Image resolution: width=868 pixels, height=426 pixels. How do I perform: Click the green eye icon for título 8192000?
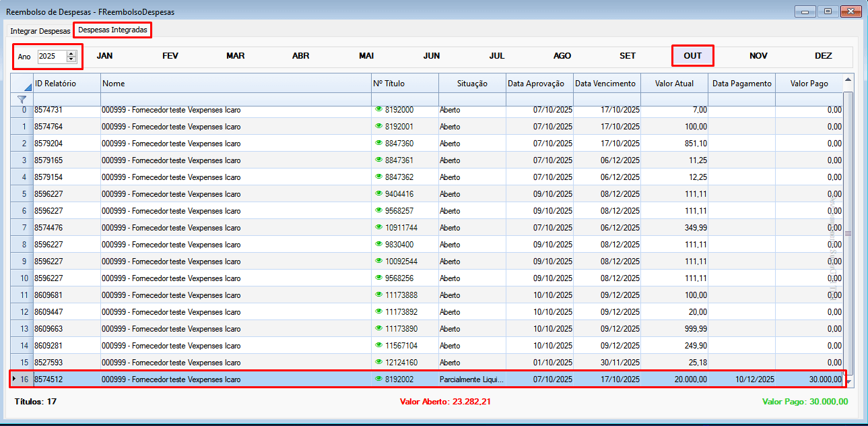point(378,109)
